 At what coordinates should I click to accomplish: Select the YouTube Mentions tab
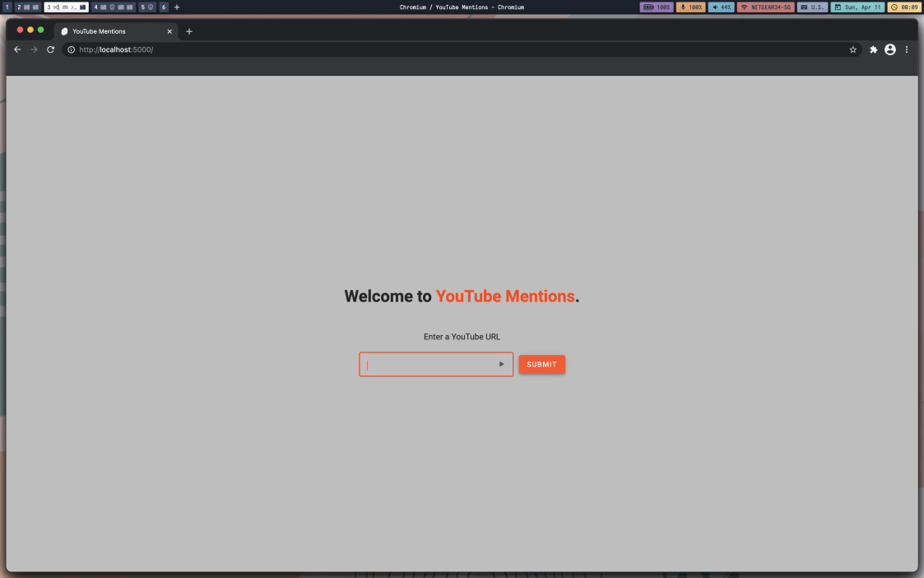tap(116, 31)
